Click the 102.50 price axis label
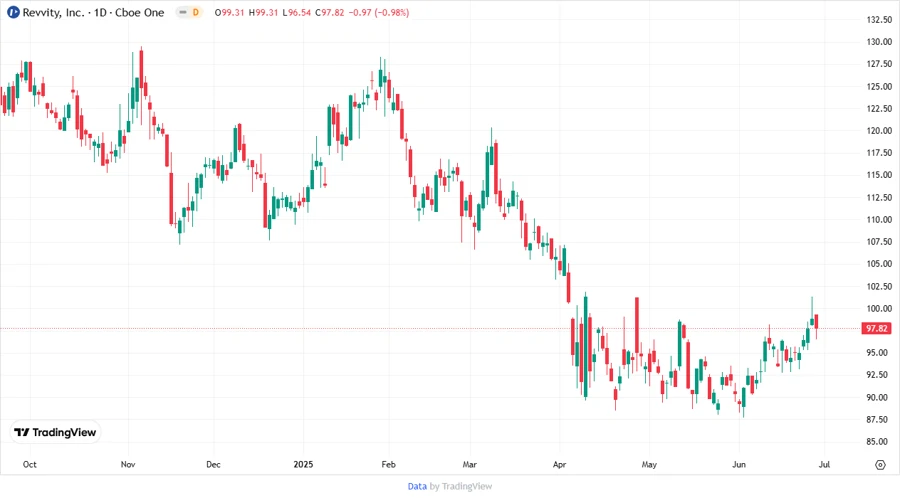 point(879,286)
